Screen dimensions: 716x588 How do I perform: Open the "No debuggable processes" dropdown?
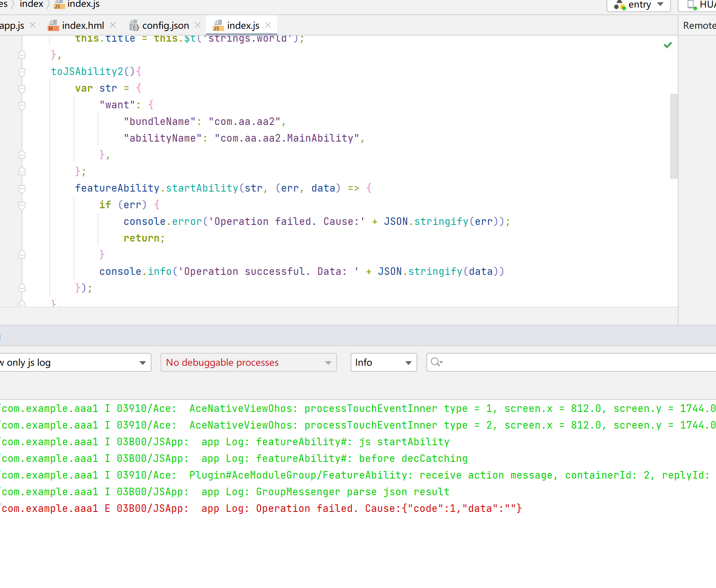coord(248,362)
